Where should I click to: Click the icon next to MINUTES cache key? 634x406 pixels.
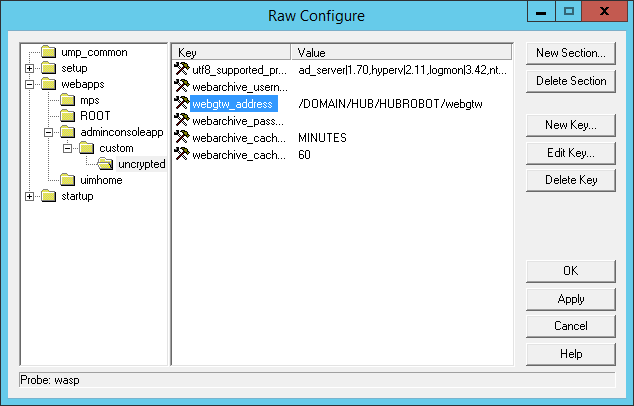click(181, 138)
